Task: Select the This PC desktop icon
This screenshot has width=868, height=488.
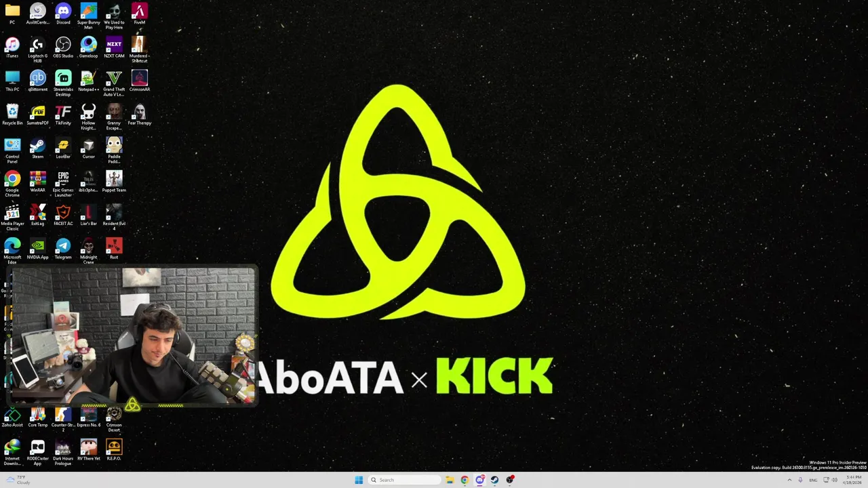Action: pos(12,81)
